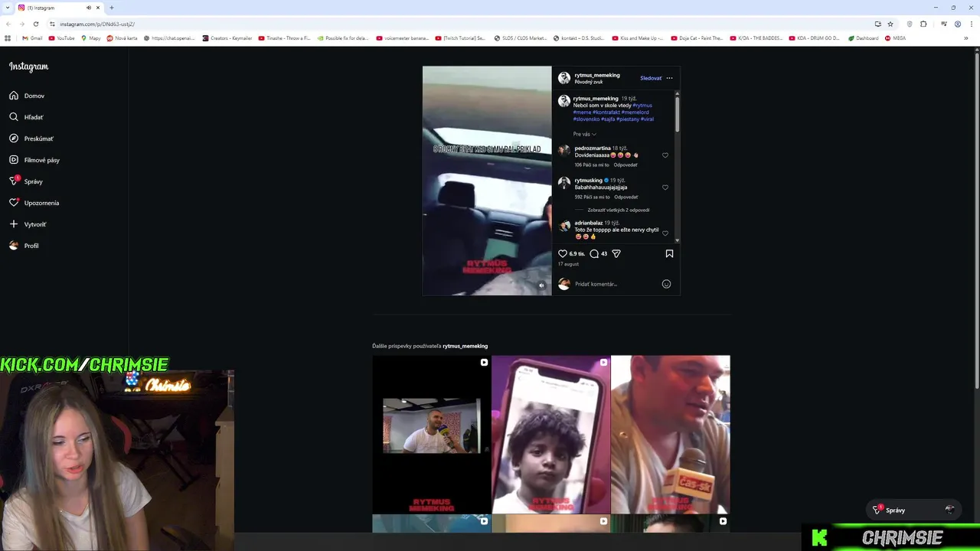The height and width of the screenshot is (551, 980).
Task: Select the (1) Instagram browser tab
Action: coord(59,8)
